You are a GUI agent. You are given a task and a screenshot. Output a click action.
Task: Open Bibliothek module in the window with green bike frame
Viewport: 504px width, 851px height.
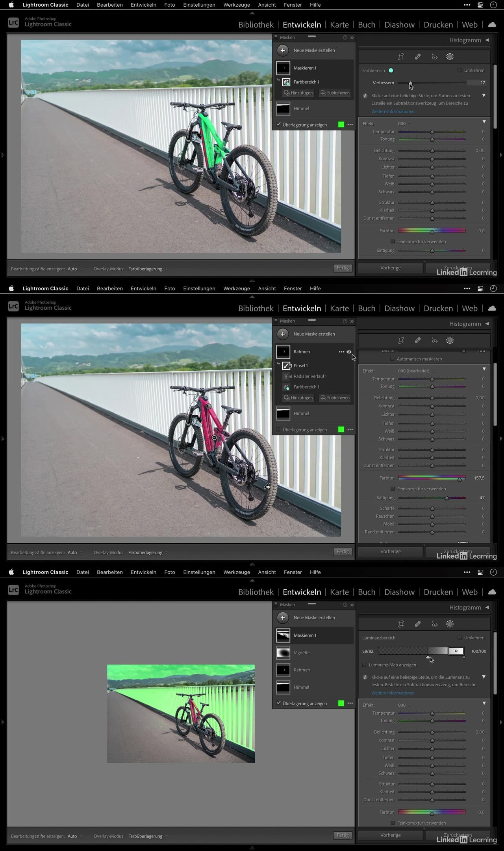coord(256,25)
